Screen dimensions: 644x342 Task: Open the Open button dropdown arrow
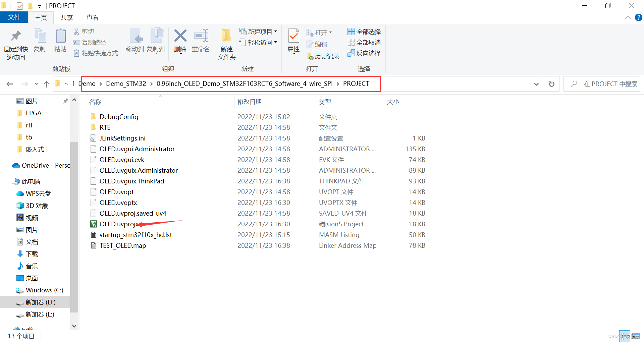click(330, 33)
